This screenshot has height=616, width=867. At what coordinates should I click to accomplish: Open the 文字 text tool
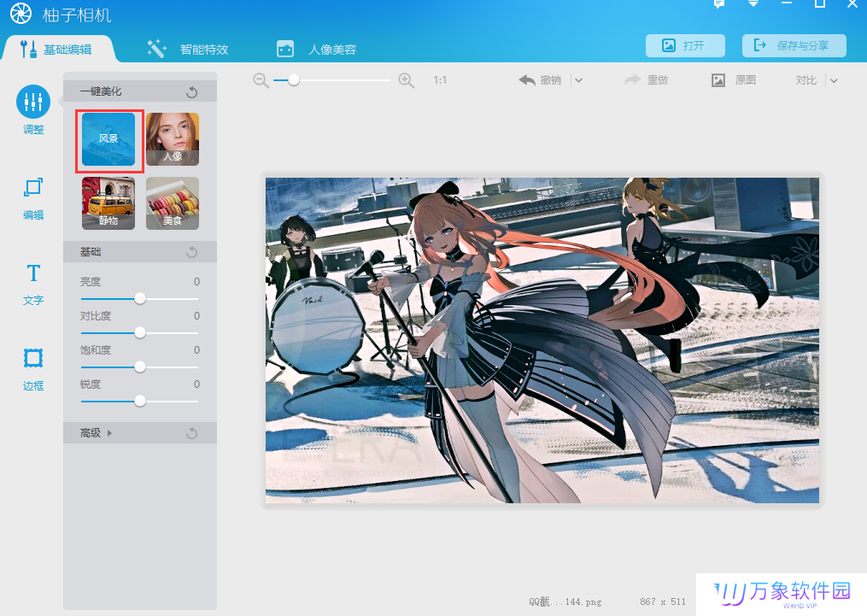pos(33,273)
